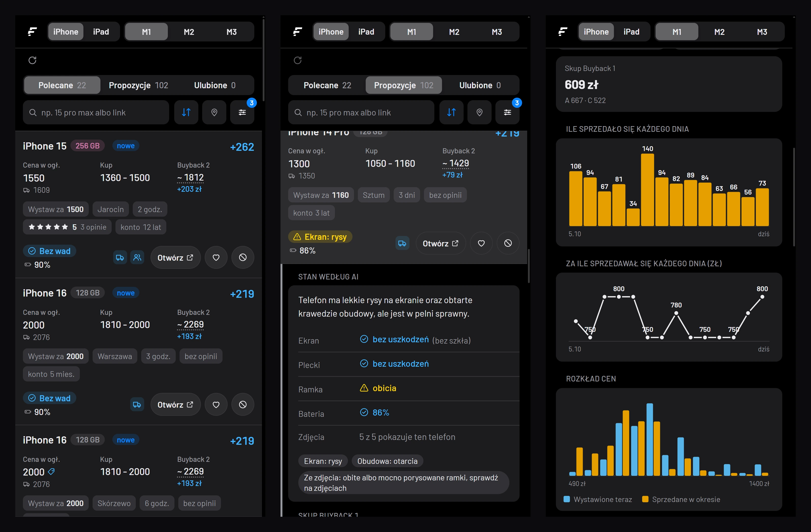Viewport: 811px width, 532px height.
Task: Click the Wystaw za 1500 chip
Action: (55, 209)
